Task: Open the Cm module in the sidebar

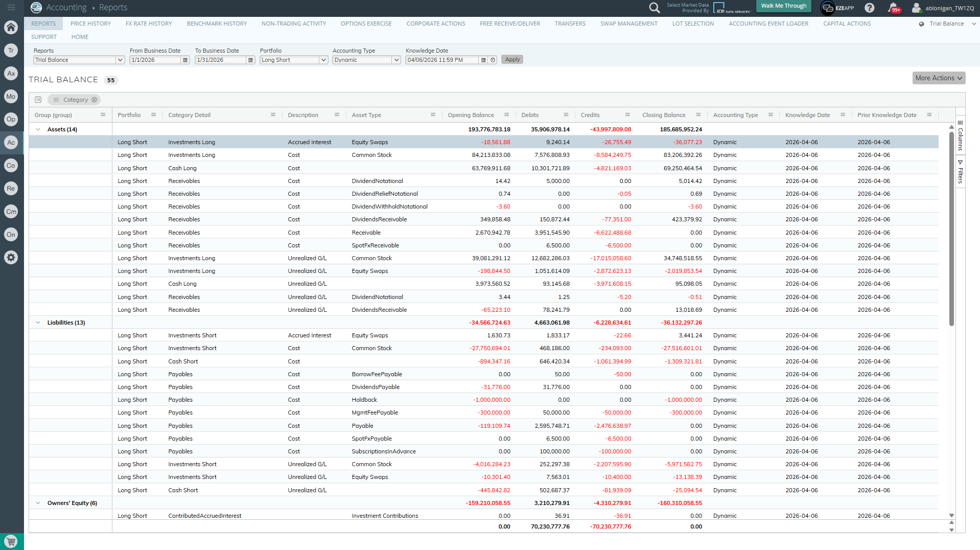Action: point(11,211)
